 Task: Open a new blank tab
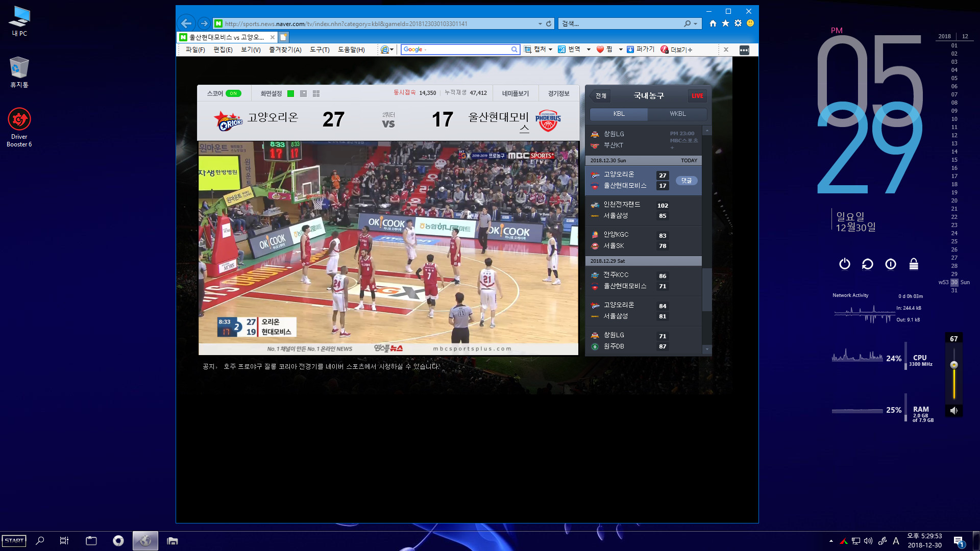point(283,37)
